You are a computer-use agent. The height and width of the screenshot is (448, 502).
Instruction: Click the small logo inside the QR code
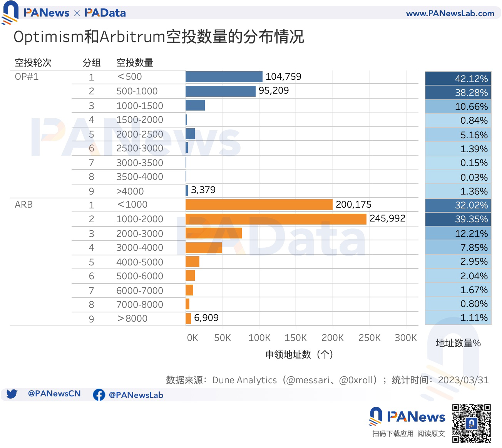coord(472,424)
